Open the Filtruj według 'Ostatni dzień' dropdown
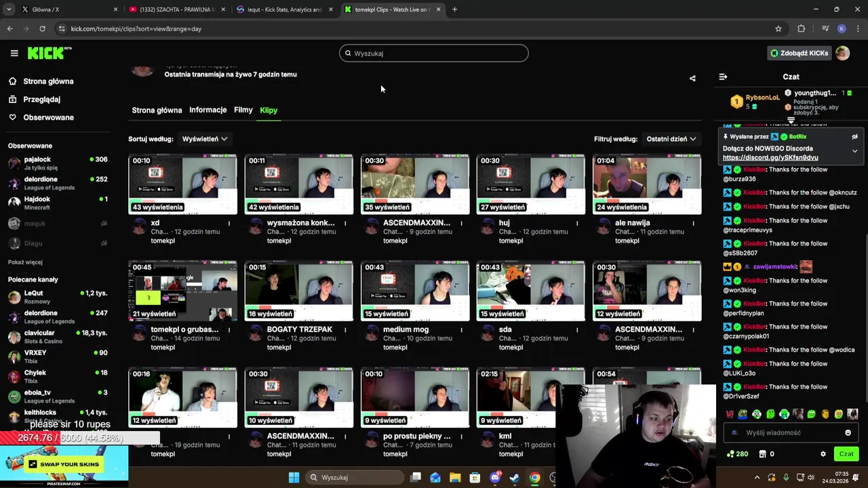 (671, 139)
